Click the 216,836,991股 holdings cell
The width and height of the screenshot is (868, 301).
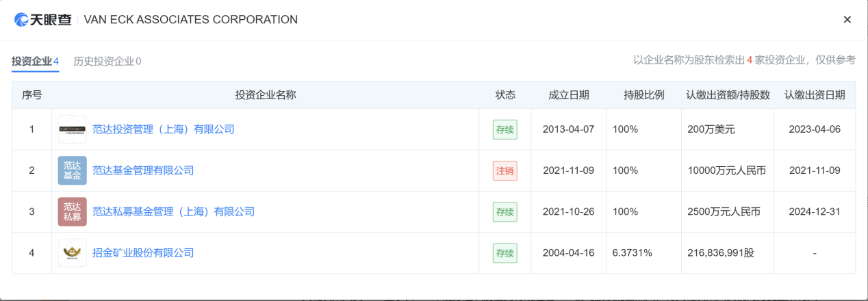[720, 252]
